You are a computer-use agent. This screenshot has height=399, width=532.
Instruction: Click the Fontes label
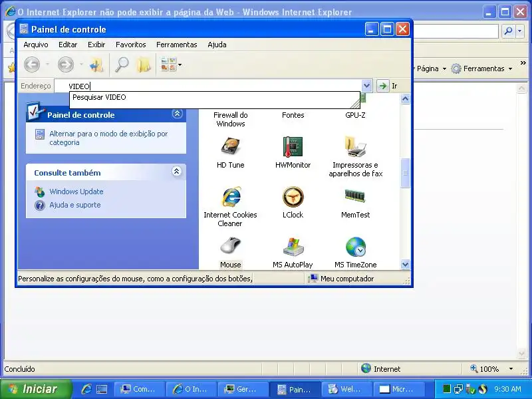click(293, 115)
